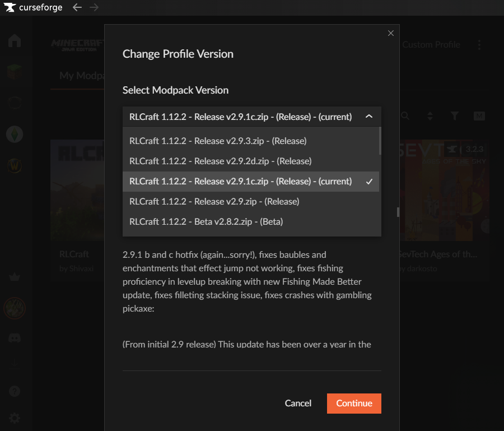Choose RLCraft Release v2.9.zip version
Image resolution: width=504 pixels, height=431 pixels.
[x=251, y=201]
